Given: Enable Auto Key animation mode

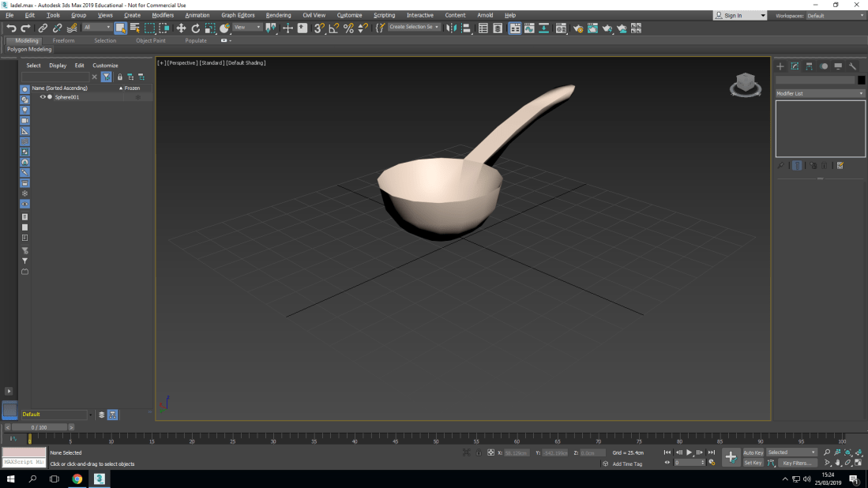Looking at the screenshot, I should (x=753, y=452).
